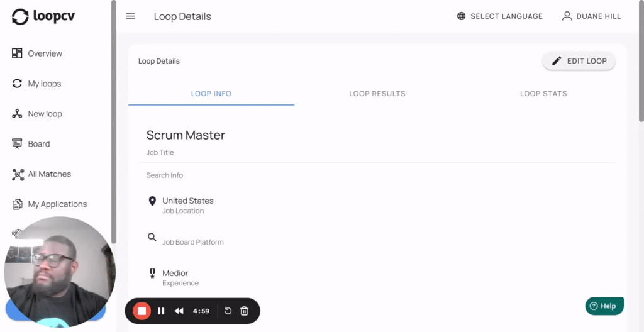The image size is (644, 332).
Task: Click the Help button
Action: pyautogui.click(x=604, y=306)
